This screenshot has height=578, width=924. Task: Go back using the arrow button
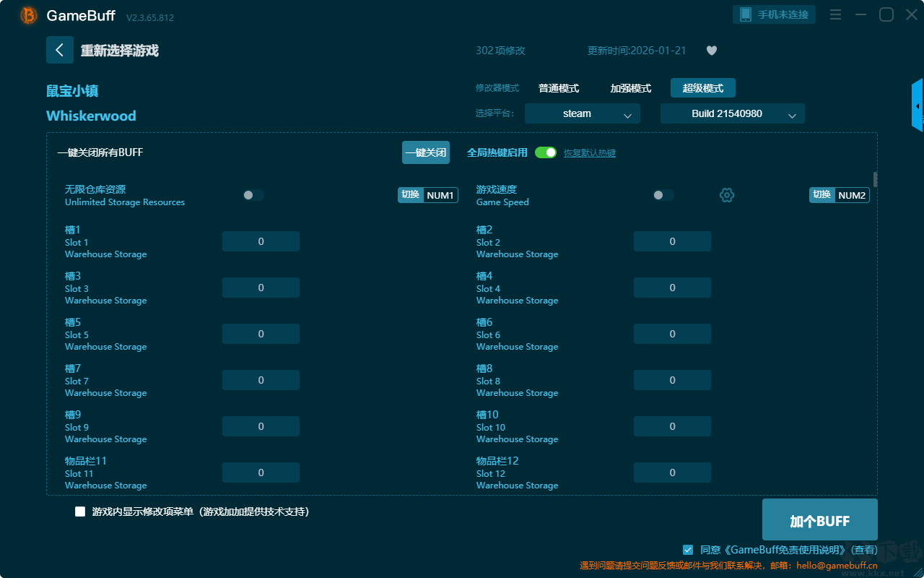point(60,50)
